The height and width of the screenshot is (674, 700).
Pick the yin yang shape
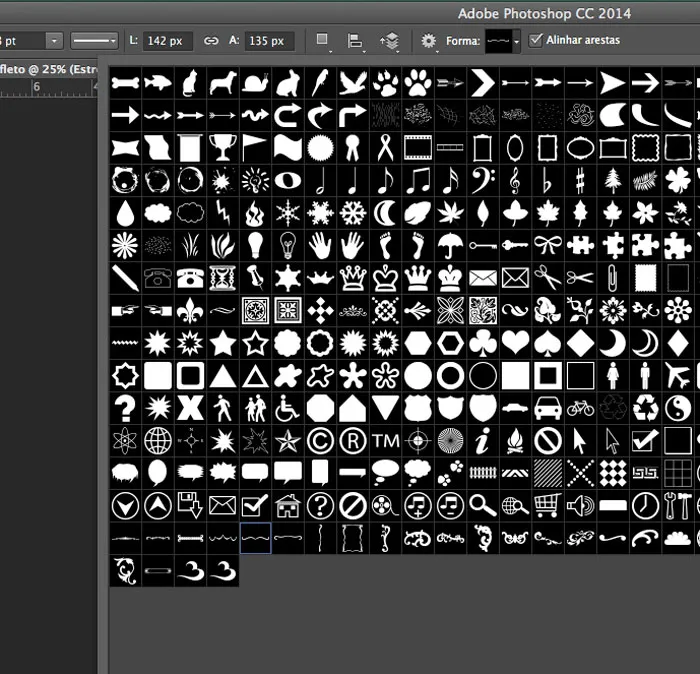[x=678, y=408]
